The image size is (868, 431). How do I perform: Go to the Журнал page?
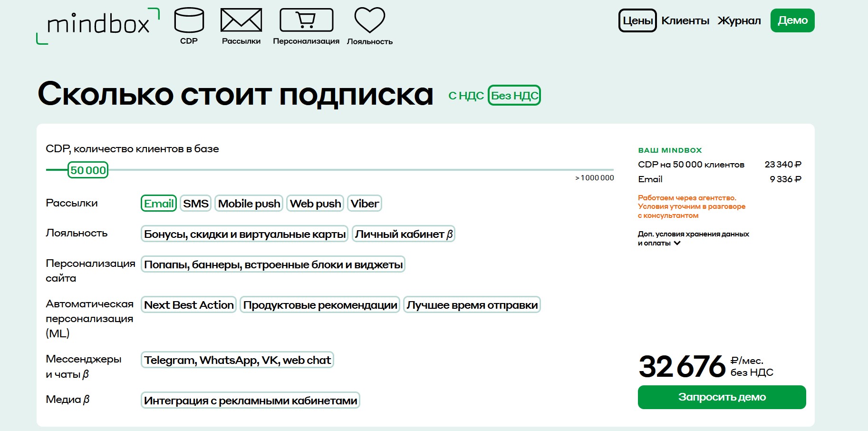tap(739, 20)
